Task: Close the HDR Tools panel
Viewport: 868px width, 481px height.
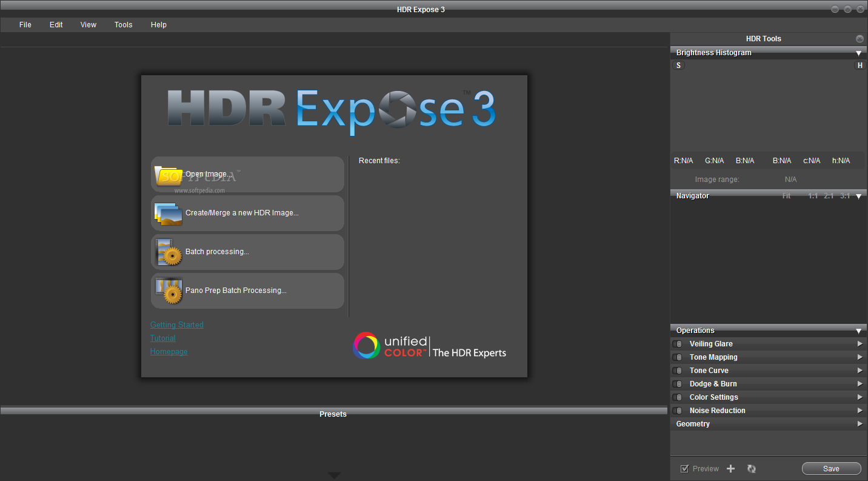Action: tap(860, 38)
